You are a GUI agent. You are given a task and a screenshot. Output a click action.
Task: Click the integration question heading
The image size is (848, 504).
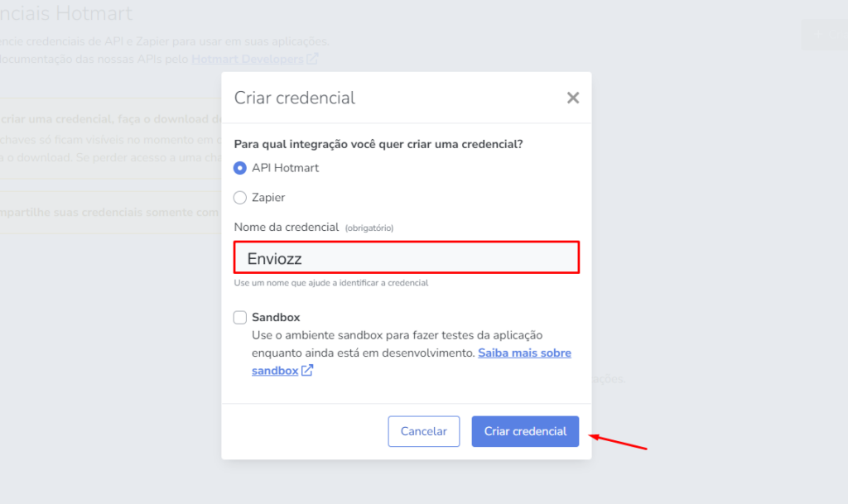click(378, 144)
